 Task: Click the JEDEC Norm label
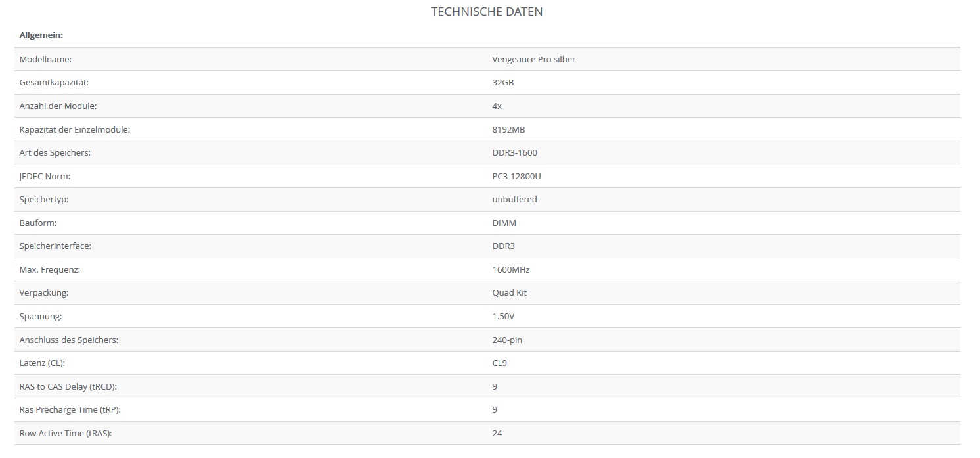tap(45, 176)
